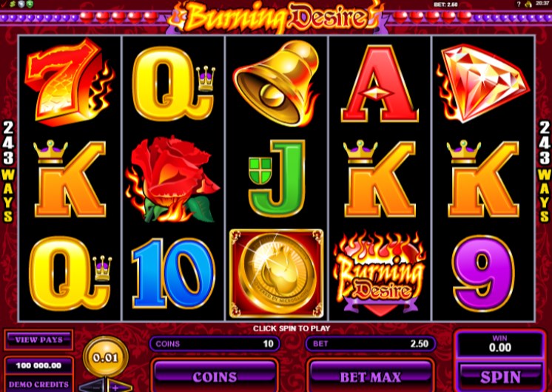Open help via question mark icon

pyautogui.click(x=519, y=4)
